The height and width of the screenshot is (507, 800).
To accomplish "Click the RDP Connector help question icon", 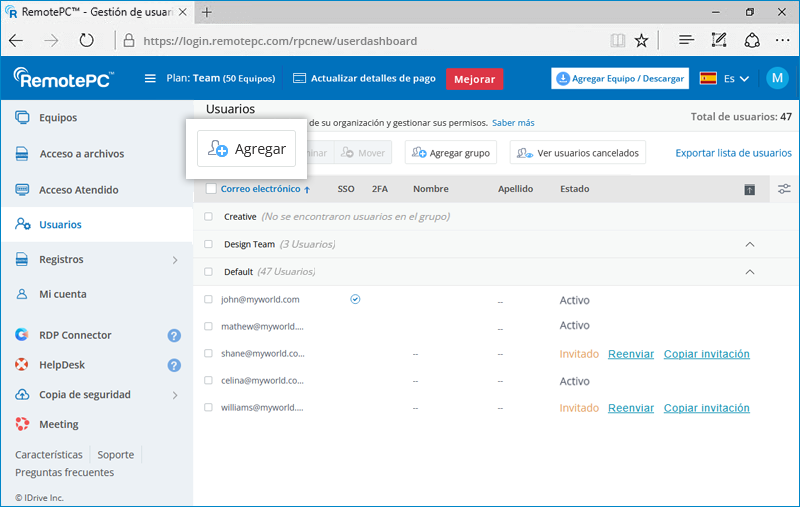I will click(174, 336).
